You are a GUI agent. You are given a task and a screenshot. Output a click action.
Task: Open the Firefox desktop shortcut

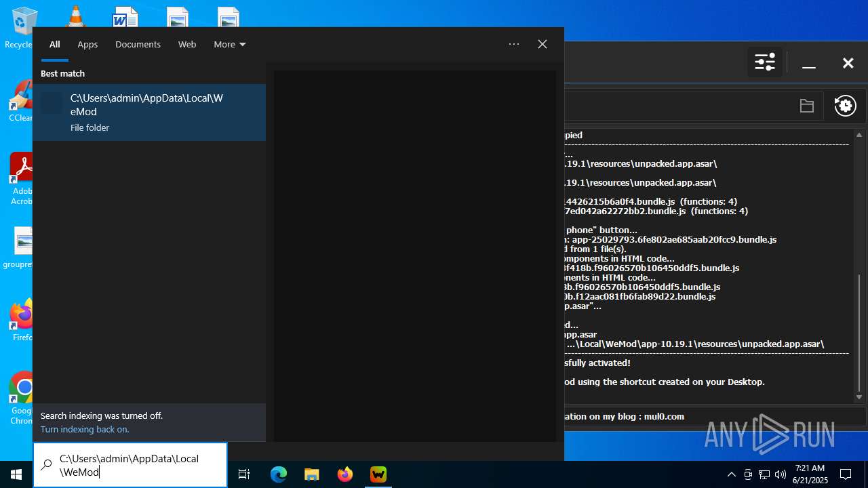[x=22, y=320]
